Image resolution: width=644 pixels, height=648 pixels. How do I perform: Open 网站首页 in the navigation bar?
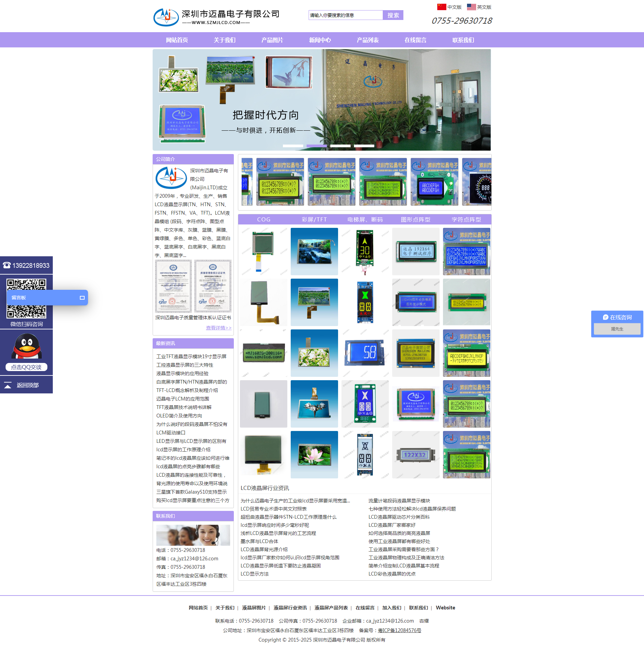tap(177, 40)
